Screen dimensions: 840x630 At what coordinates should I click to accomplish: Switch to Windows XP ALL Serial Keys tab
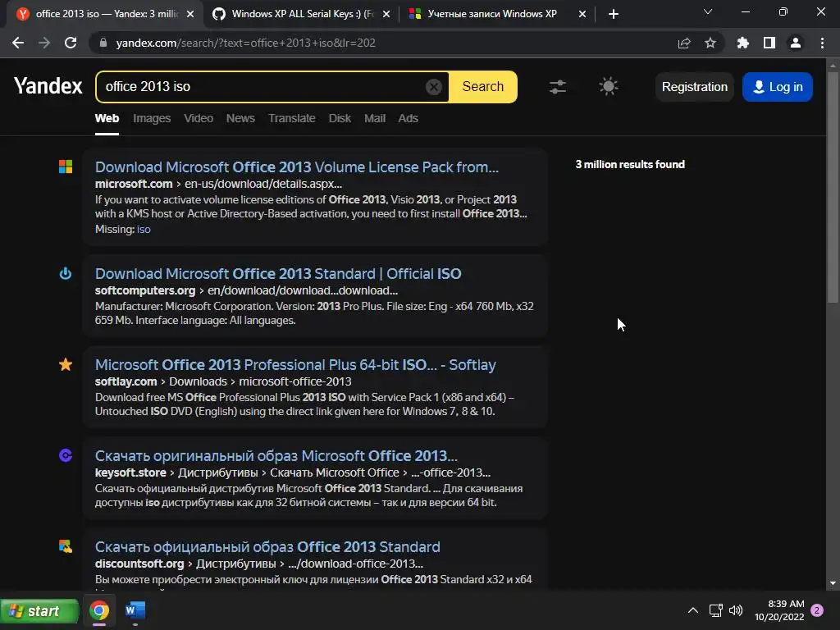pyautogui.click(x=302, y=14)
